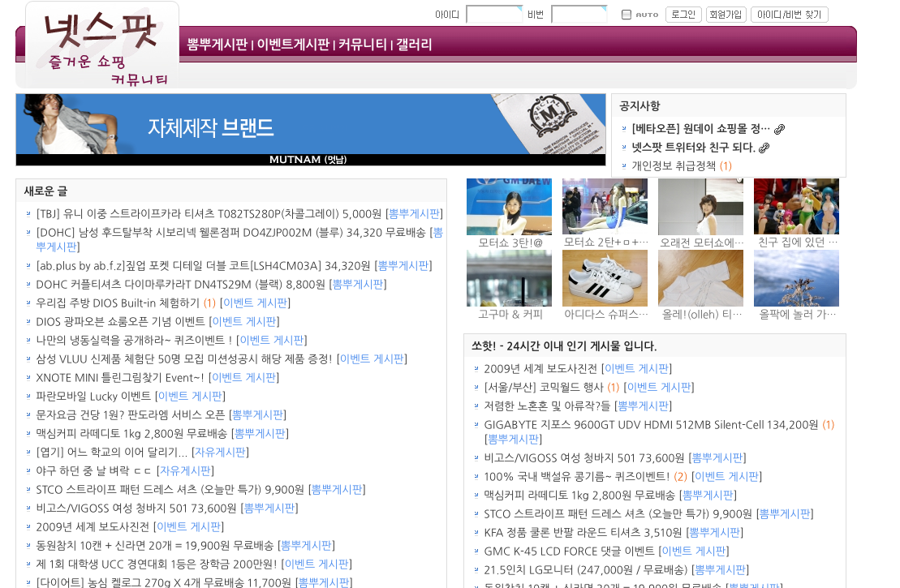The image size is (900, 588).
Task: Open 올팍에 놀러 가 thumbnail
Action: (796, 278)
